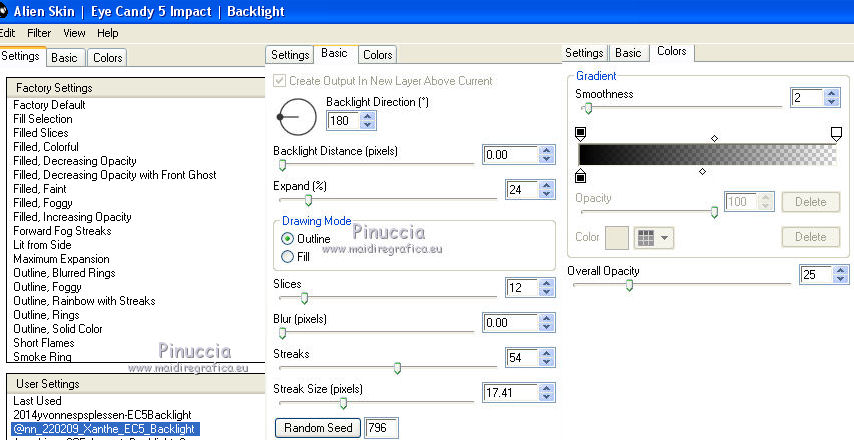Select the Fill drawing mode
The width and height of the screenshot is (854, 440).
(x=287, y=256)
